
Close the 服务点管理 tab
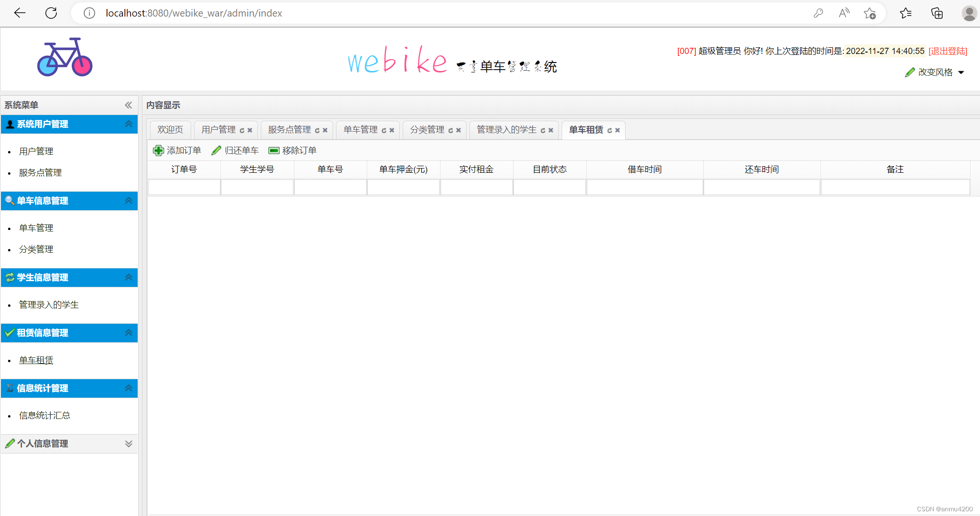pos(325,130)
